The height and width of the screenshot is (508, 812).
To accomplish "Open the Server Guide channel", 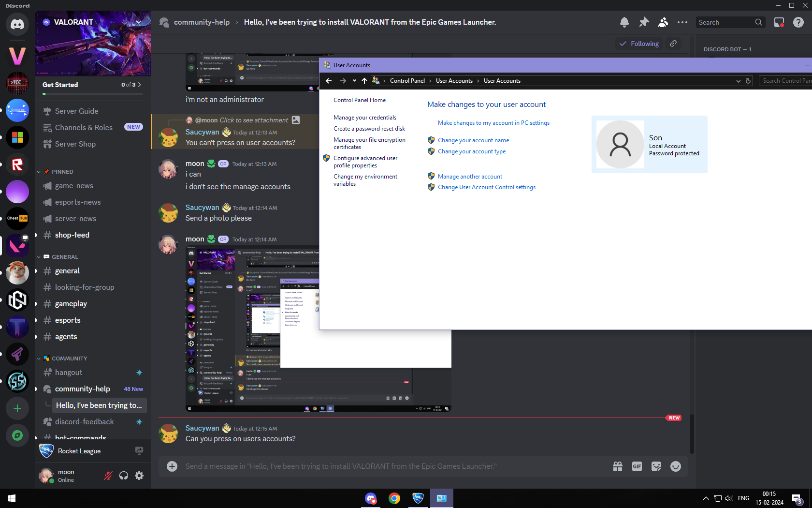I will click(x=93, y=111).
